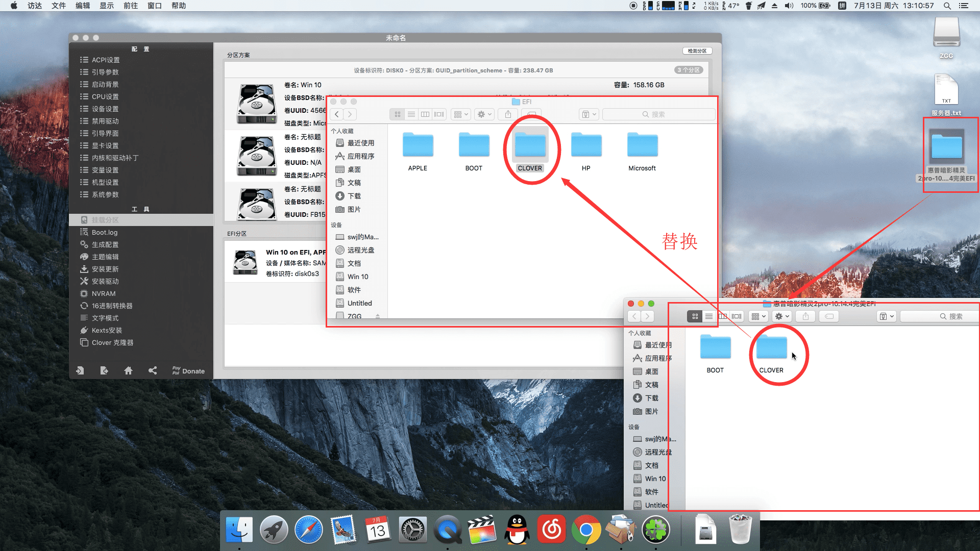Expand the arrange-by dropdown in the lower Finder
Image resolution: width=980 pixels, height=551 pixels.
758,316
